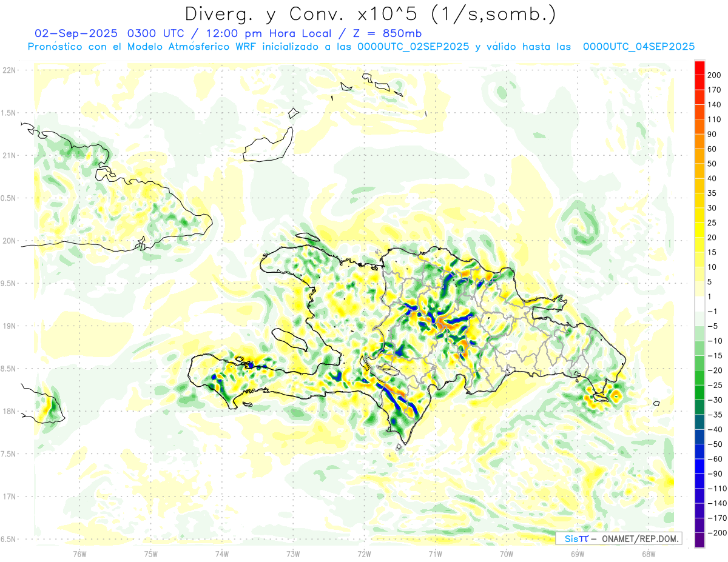Click the '-60' color scale label

click(x=714, y=459)
